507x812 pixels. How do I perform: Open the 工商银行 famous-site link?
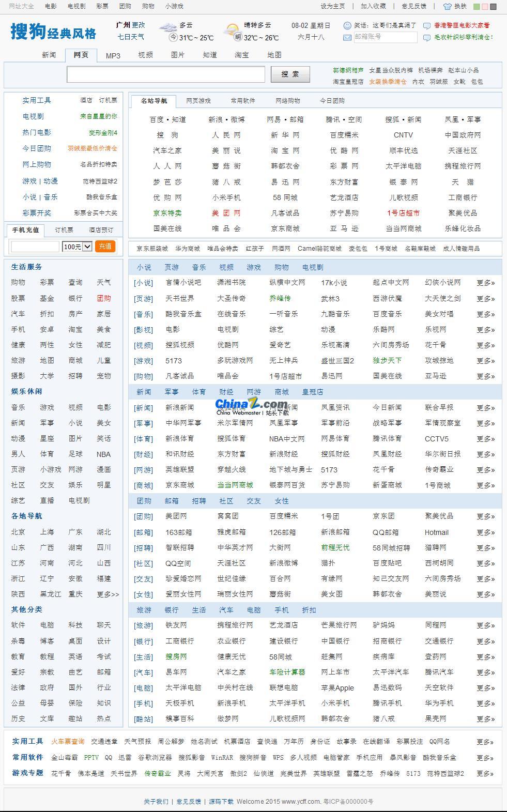[x=463, y=197]
